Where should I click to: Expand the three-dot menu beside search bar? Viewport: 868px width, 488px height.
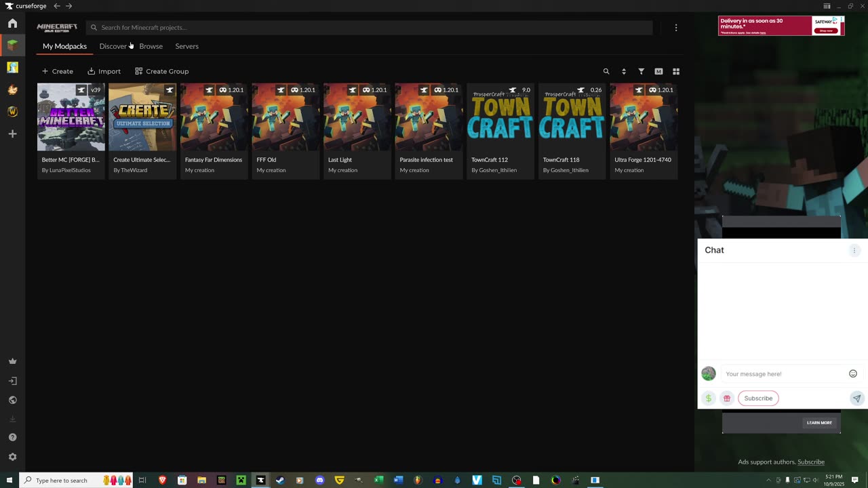pyautogui.click(x=676, y=28)
